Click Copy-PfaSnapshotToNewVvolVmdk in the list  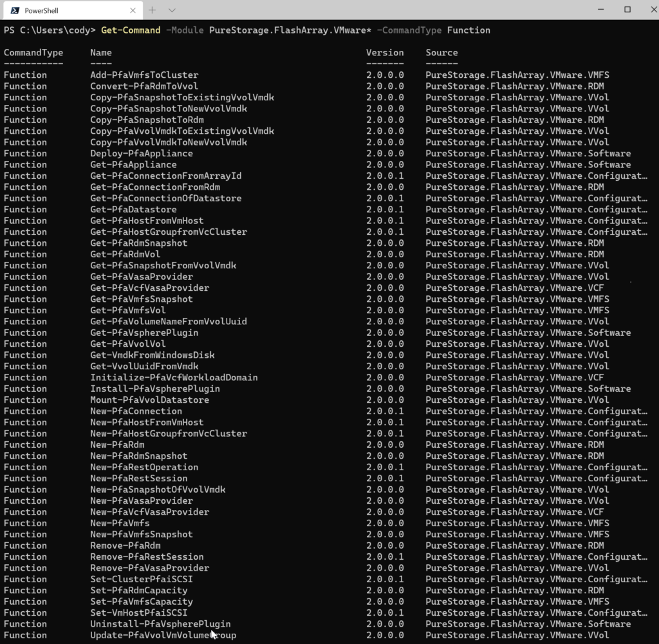click(x=169, y=108)
